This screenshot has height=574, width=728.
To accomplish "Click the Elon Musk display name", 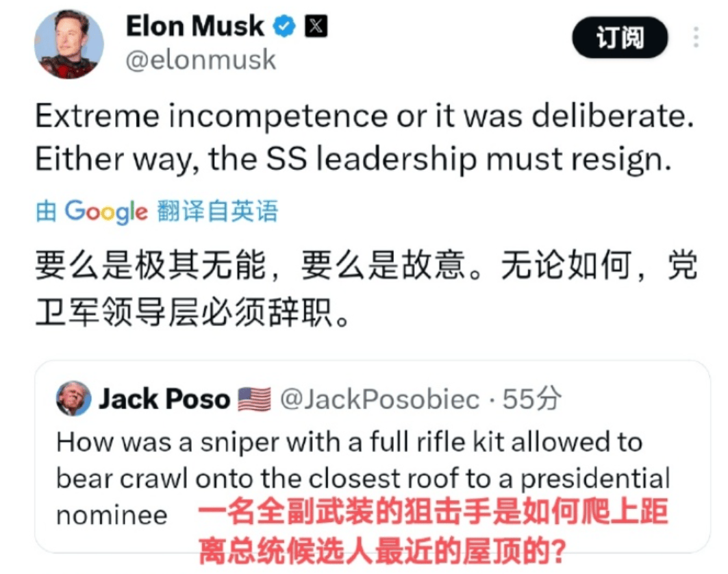I will pos(194,27).
